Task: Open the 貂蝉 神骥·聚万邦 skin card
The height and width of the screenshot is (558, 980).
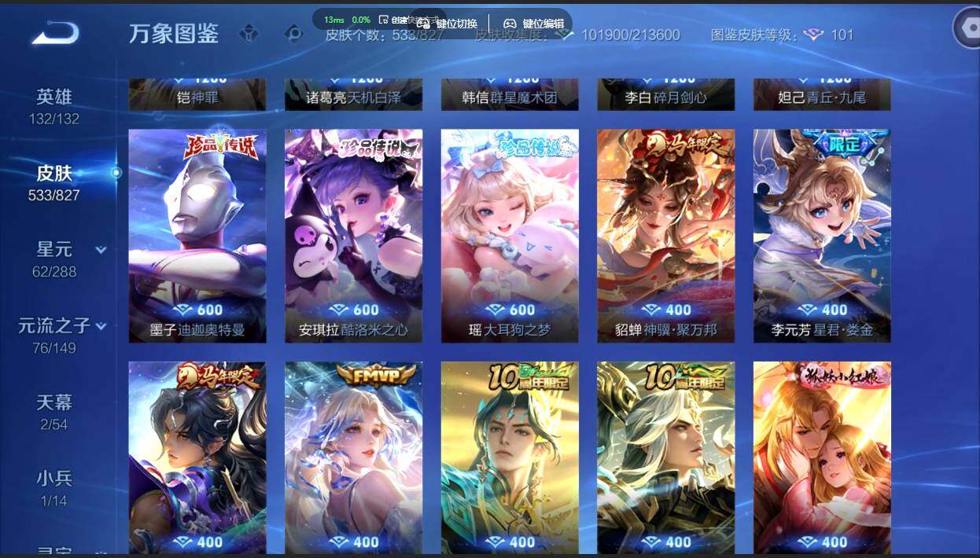Action: pyautogui.click(x=665, y=236)
